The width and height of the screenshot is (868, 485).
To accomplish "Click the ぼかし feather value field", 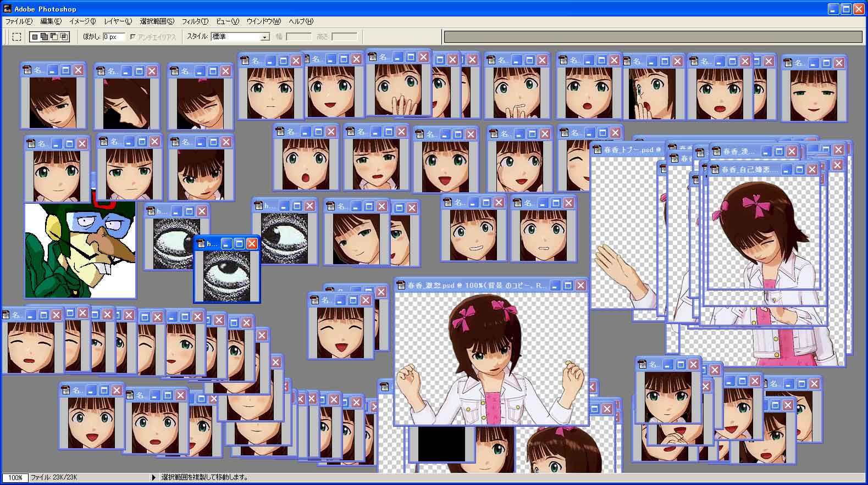I will (x=114, y=37).
